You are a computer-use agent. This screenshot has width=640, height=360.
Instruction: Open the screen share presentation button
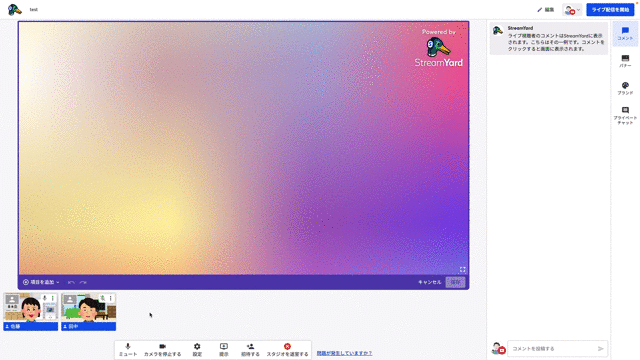(224, 350)
